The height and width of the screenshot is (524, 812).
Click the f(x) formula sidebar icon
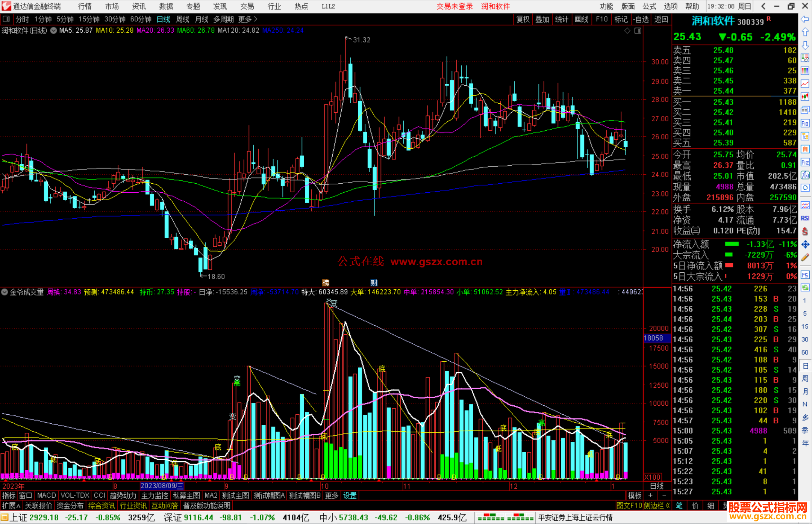805,175
